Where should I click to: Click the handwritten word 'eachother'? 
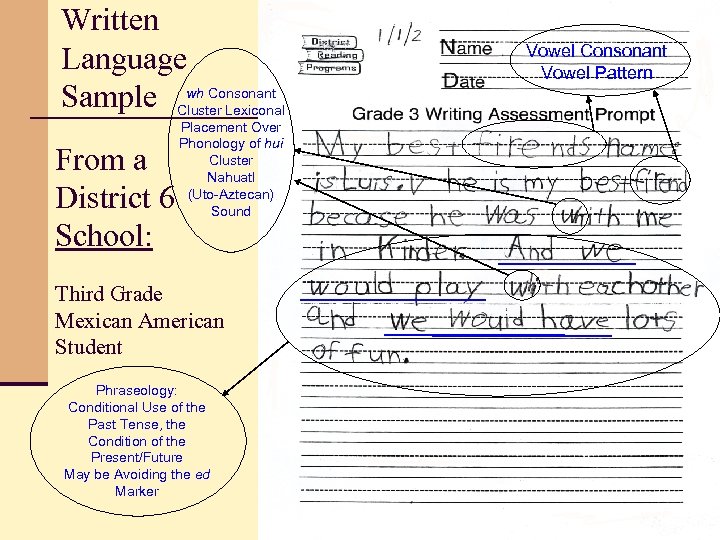pyautogui.click(x=639, y=287)
